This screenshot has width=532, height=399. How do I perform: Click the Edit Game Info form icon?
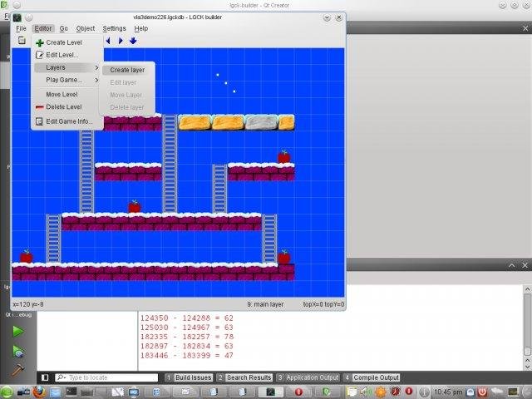[39, 121]
